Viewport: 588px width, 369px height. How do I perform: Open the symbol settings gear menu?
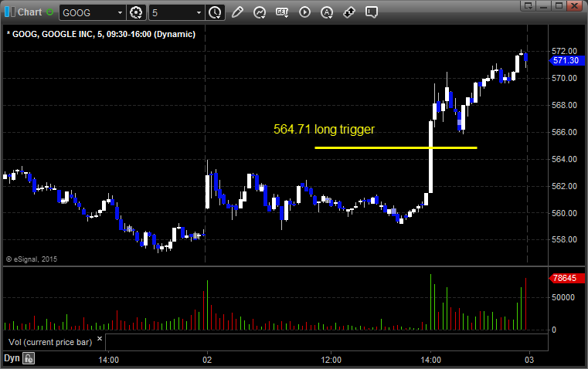tap(136, 12)
